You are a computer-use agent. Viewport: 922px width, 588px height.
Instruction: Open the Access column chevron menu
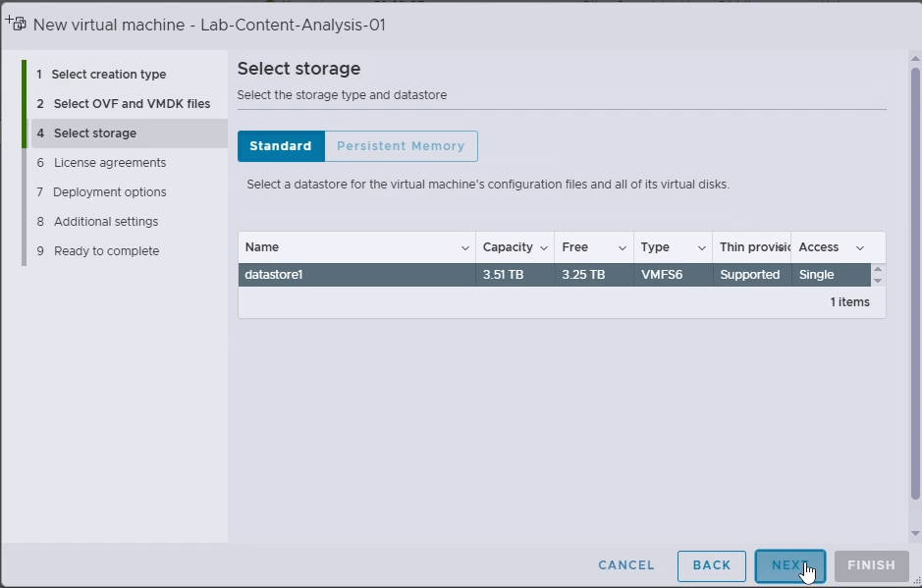860,248
